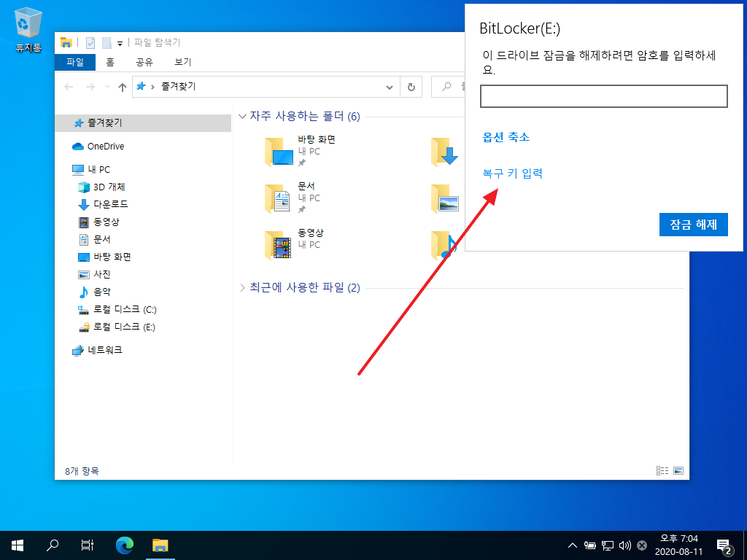Open the Action Center notifications icon
This screenshot has height=560, width=747.
(x=724, y=546)
